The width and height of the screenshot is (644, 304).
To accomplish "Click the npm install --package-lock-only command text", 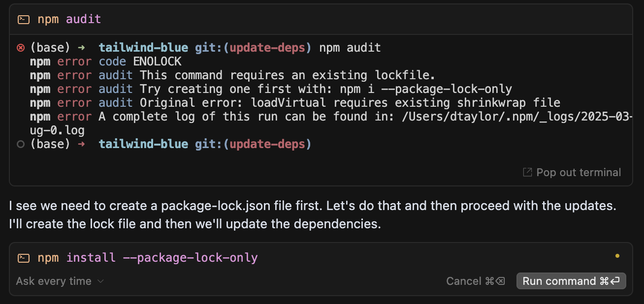I will click(x=148, y=258).
